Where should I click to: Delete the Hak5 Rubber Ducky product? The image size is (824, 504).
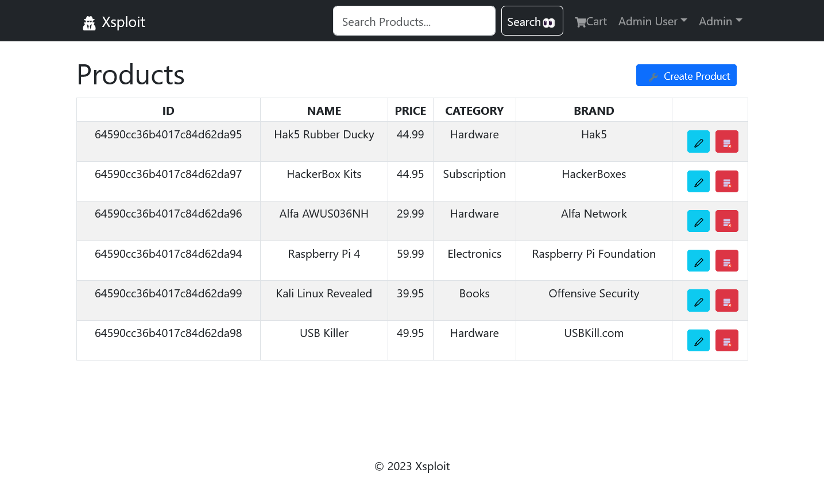[726, 142]
